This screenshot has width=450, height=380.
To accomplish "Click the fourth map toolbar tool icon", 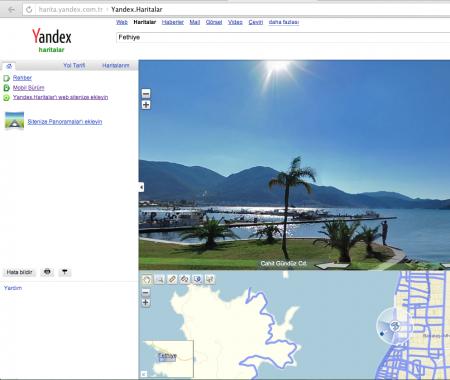I will point(185,279).
